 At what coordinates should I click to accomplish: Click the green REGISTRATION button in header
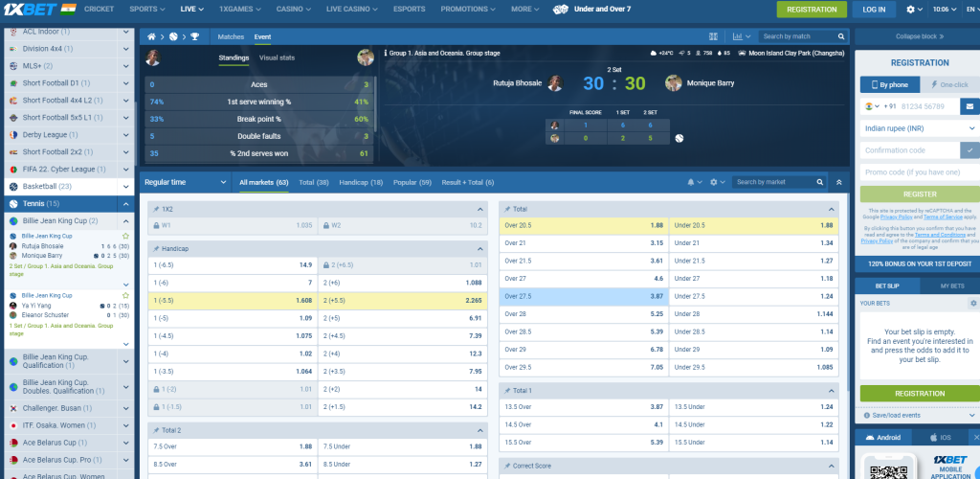point(812,10)
